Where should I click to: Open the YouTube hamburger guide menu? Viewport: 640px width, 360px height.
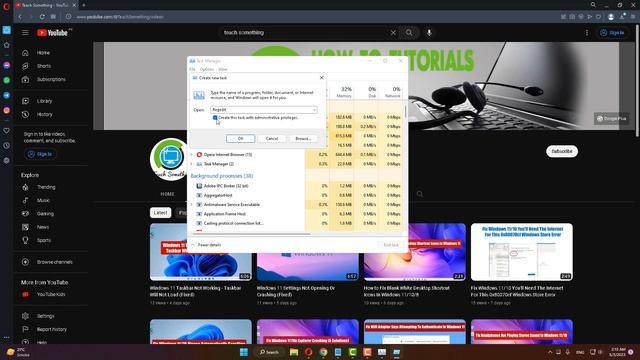point(25,33)
